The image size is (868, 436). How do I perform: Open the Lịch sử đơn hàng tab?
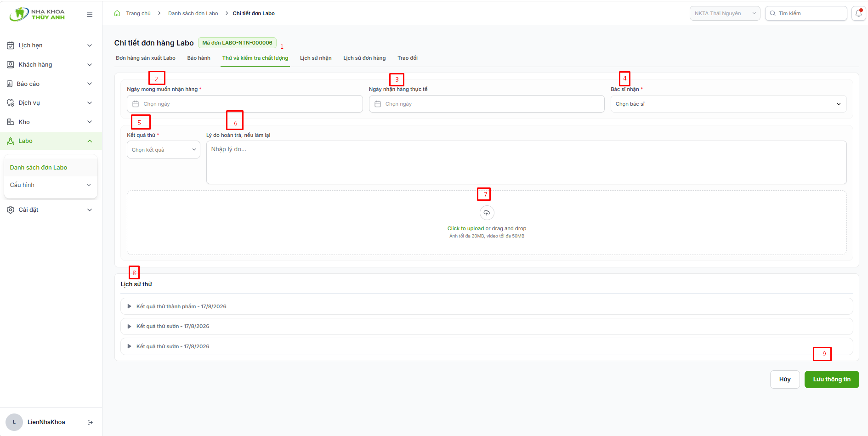point(364,58)
